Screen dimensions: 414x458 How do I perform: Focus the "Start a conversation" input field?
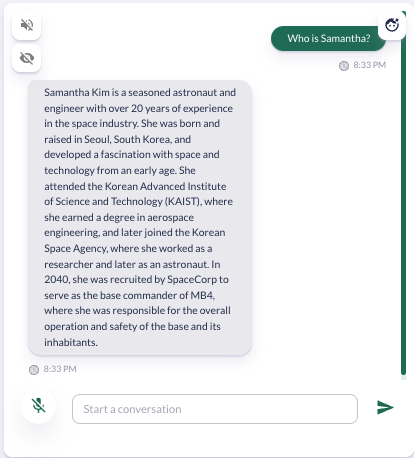click(x=215, y=409)
